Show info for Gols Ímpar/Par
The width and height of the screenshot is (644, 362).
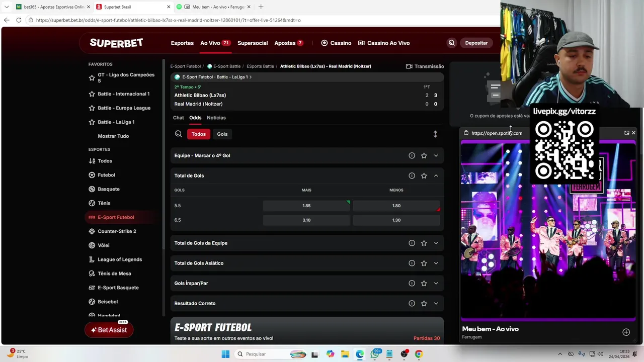[412, 283]
